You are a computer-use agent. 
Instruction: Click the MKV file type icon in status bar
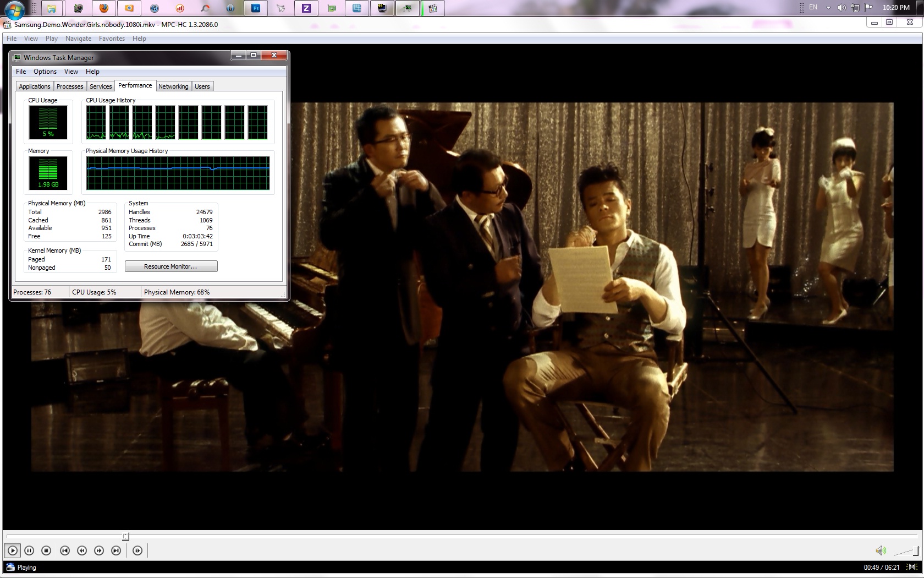[x=10, y=568]
